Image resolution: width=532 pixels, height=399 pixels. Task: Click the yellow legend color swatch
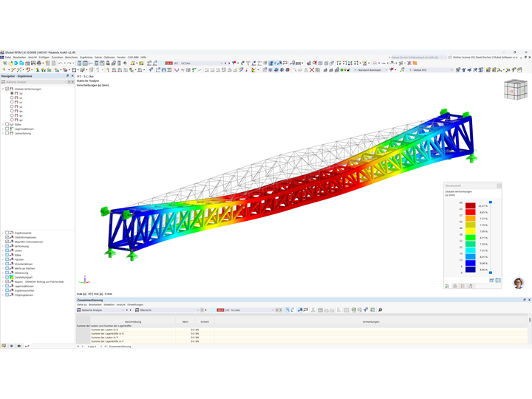coord(470,231)
